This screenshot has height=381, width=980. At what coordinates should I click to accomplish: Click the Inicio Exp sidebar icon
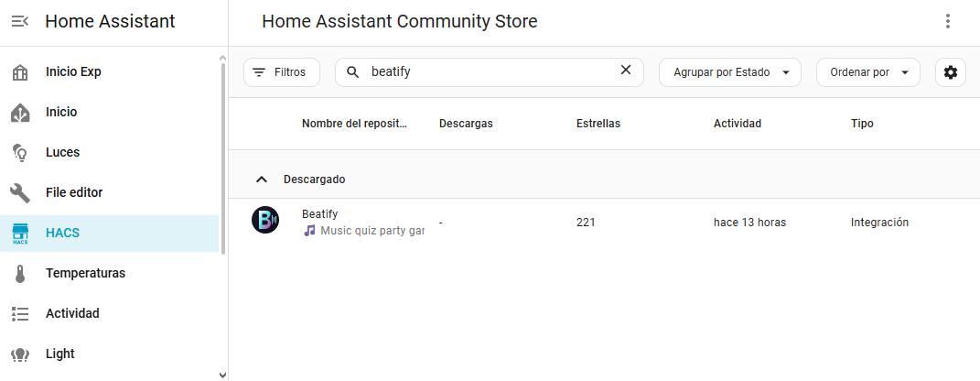pos(20,72)
